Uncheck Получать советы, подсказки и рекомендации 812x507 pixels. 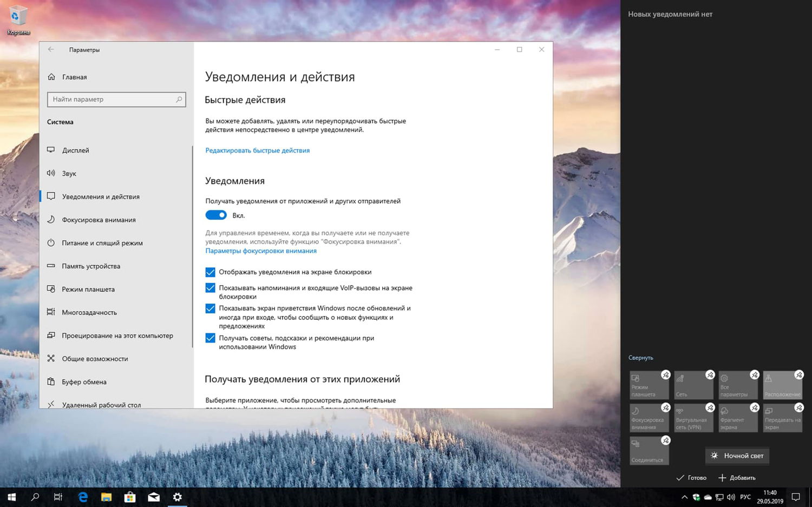[210, 338]
